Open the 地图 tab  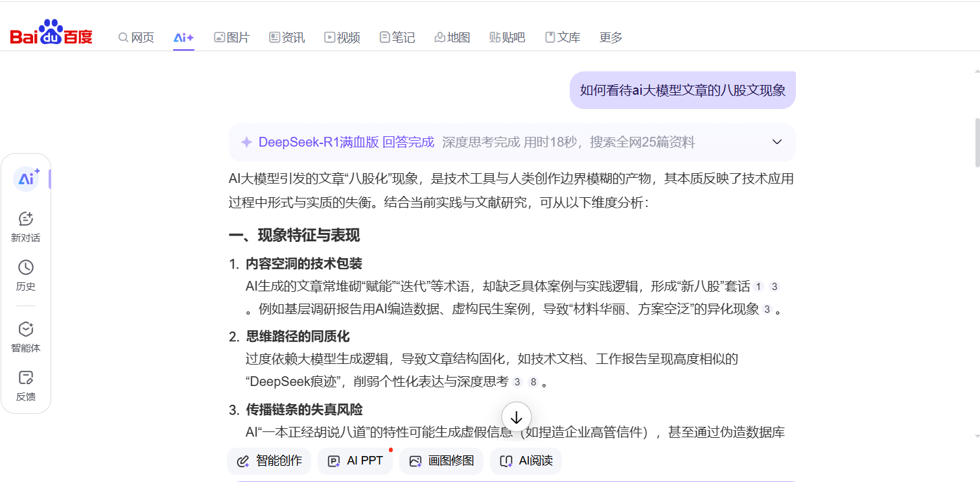pyautogui.click(x=452, y=38)
